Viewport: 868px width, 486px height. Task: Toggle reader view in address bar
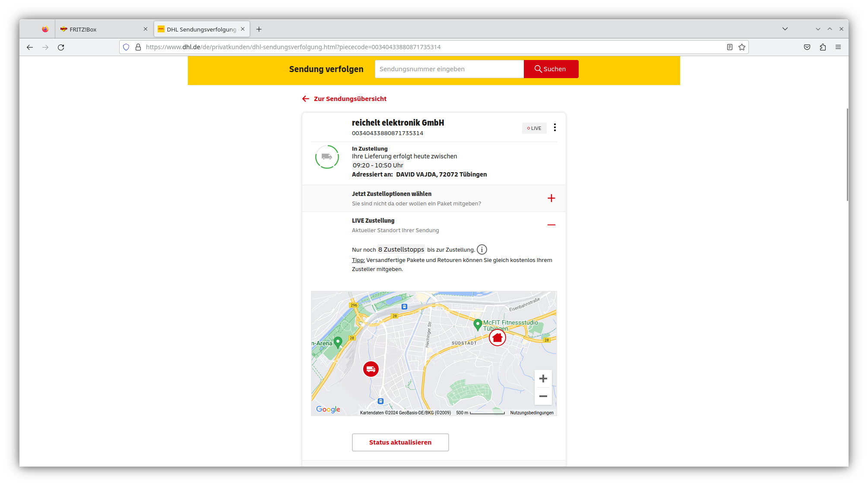730,47
